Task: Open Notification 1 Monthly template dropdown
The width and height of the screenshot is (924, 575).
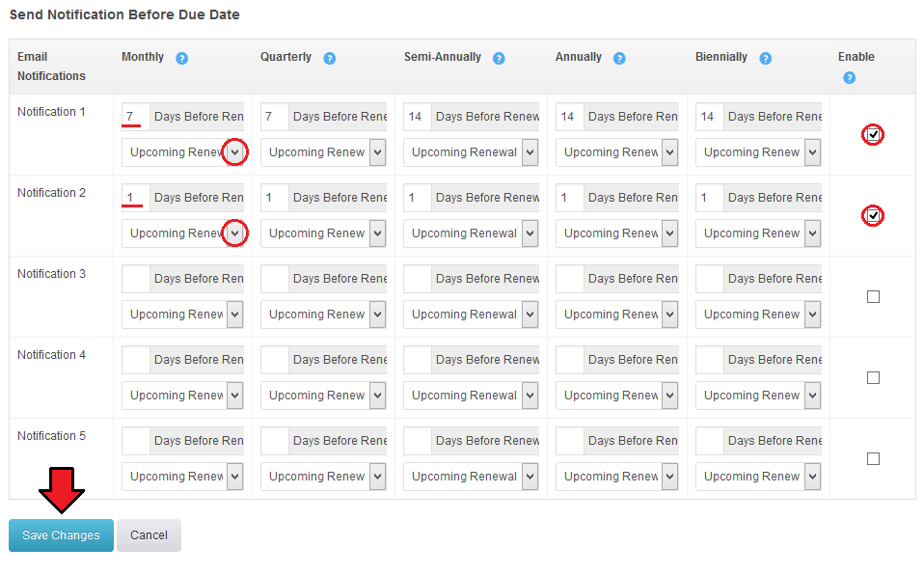Action: pos(182,152)
